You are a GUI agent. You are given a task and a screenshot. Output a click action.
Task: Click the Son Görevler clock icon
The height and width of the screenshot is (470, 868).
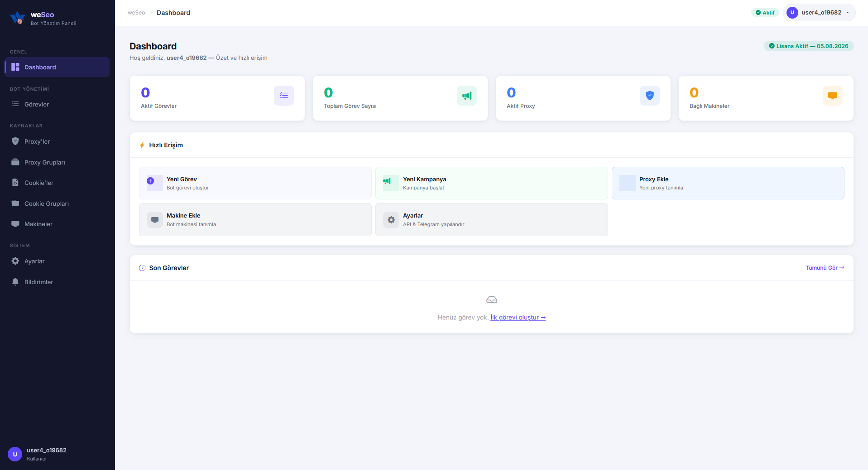142,268
